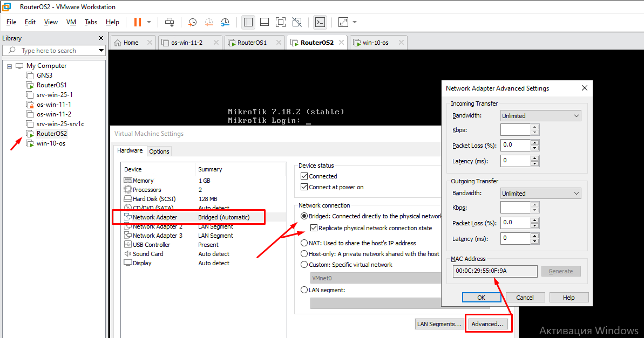Select the Memory device row
The height and width of the screenshot is (338, 644).
coord(204,181)
